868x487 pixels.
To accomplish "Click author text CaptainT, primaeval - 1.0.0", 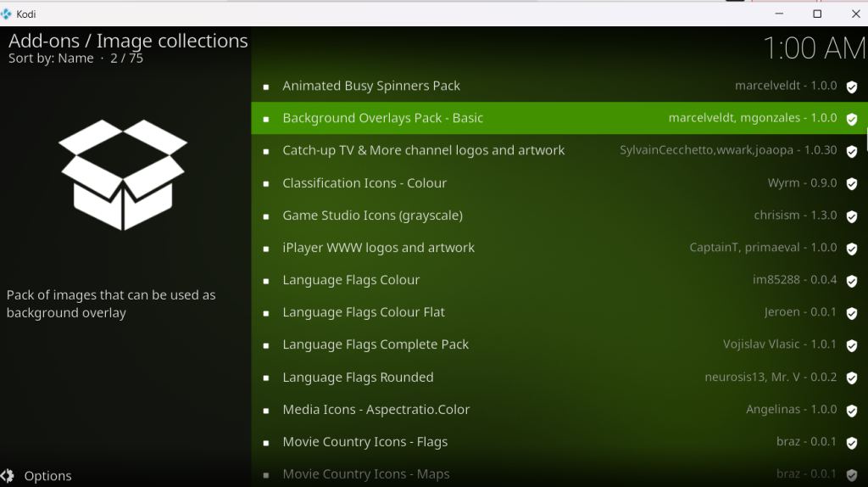I will (763, 247).
